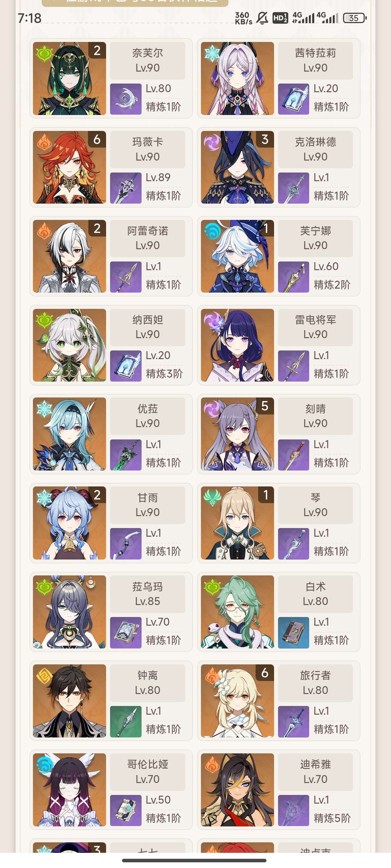Tap 钟离's green polearm weapon icon
The height and width of the screenshot is (868, 391).
[126, 722]
